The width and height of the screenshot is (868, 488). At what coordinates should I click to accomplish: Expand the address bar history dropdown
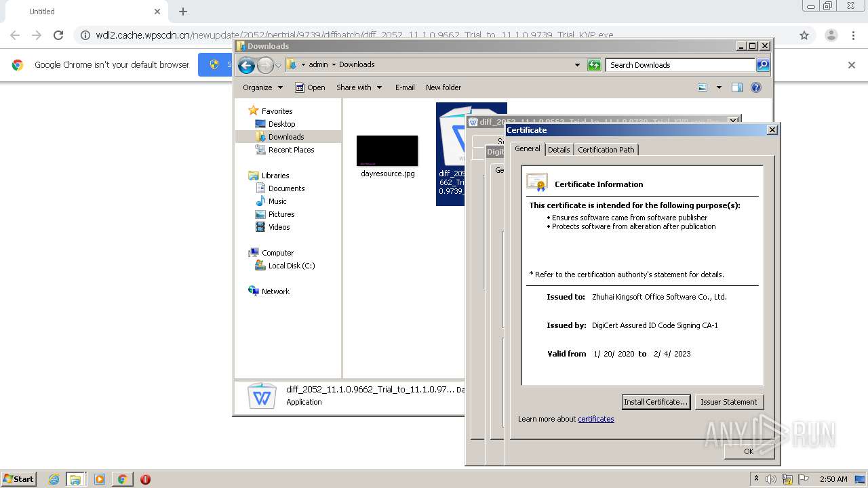pos(577,65)
